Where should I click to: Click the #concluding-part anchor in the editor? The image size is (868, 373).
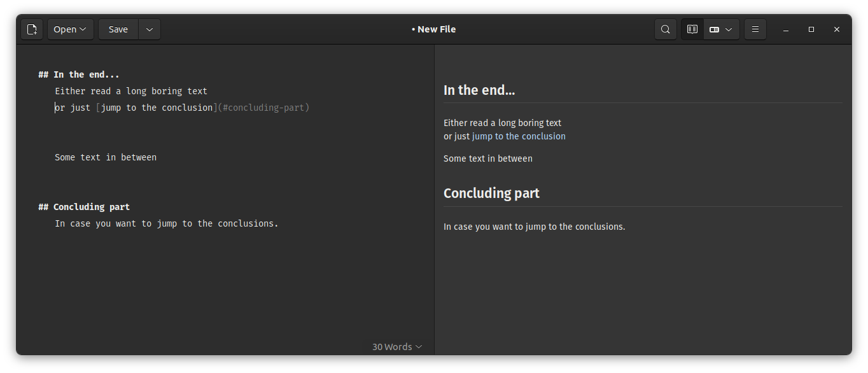tap(262, 107)
